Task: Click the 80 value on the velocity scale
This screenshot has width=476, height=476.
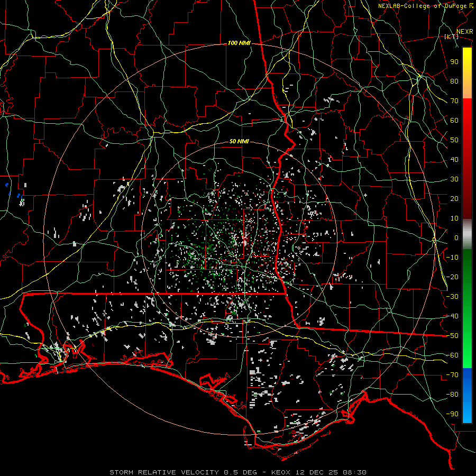Action: [454, 81]
